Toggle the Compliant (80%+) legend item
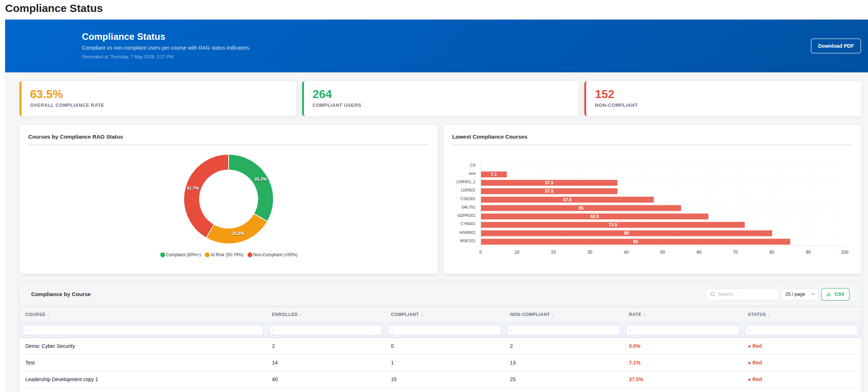 click(x=180, y=255)
